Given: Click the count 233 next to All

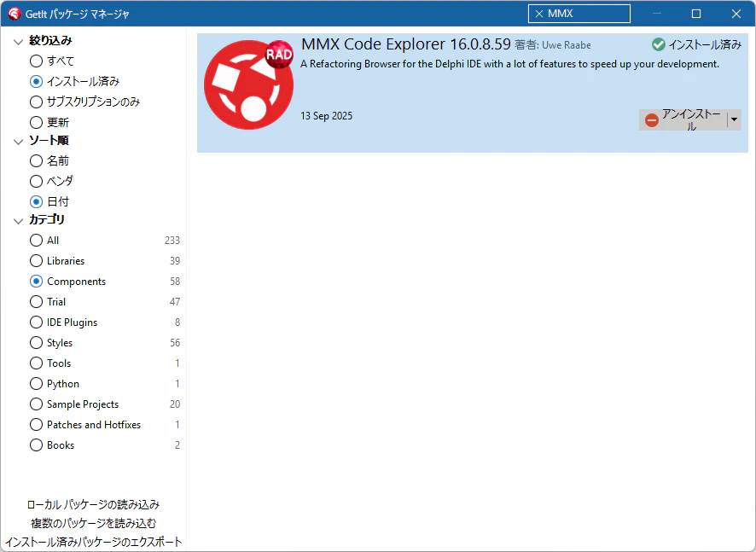Looking at the screenshot, I should pos(172,240).
